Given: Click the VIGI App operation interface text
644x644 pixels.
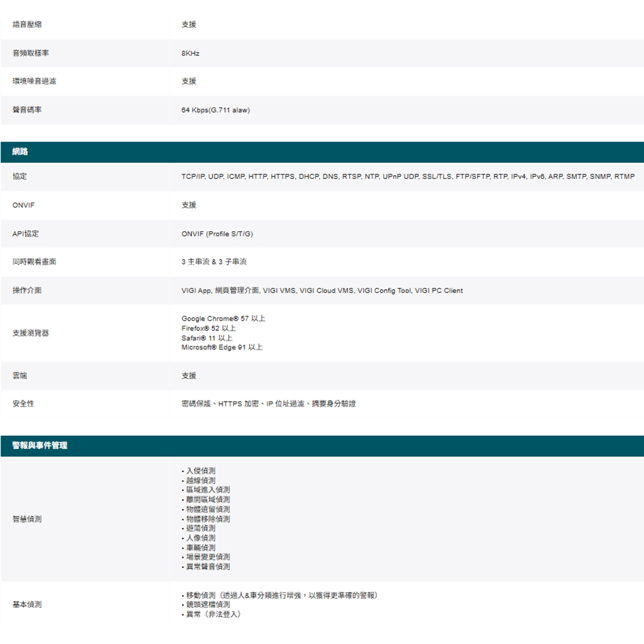Looking at the screenshot, I should coord(322,290).
